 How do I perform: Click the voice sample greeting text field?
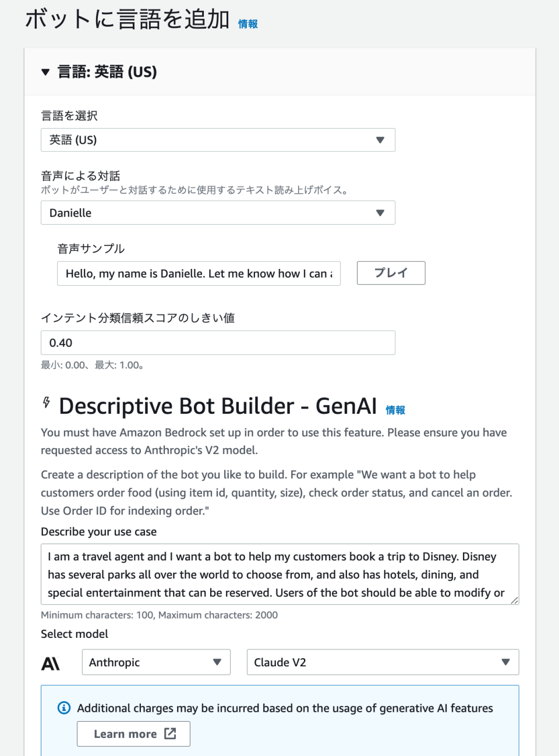coord(199,273)
